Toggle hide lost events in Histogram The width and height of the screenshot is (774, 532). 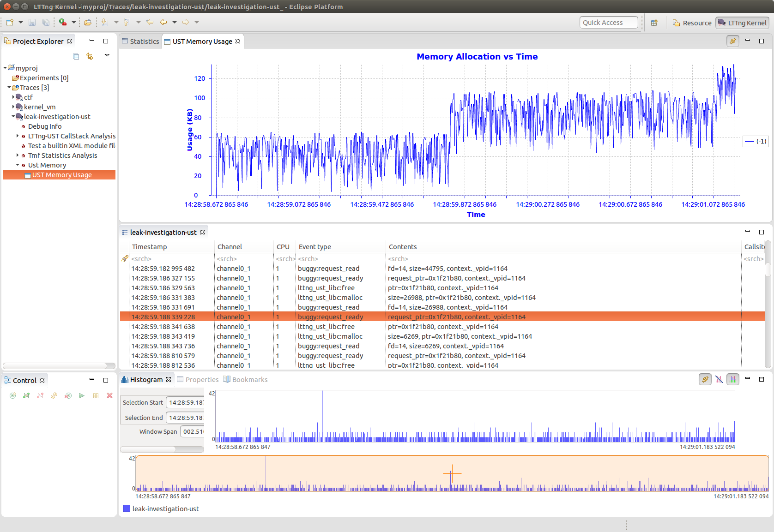pos(719,379)
